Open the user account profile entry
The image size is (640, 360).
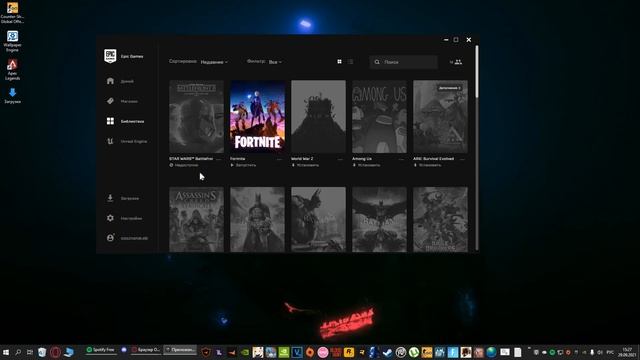pos(127,238)
